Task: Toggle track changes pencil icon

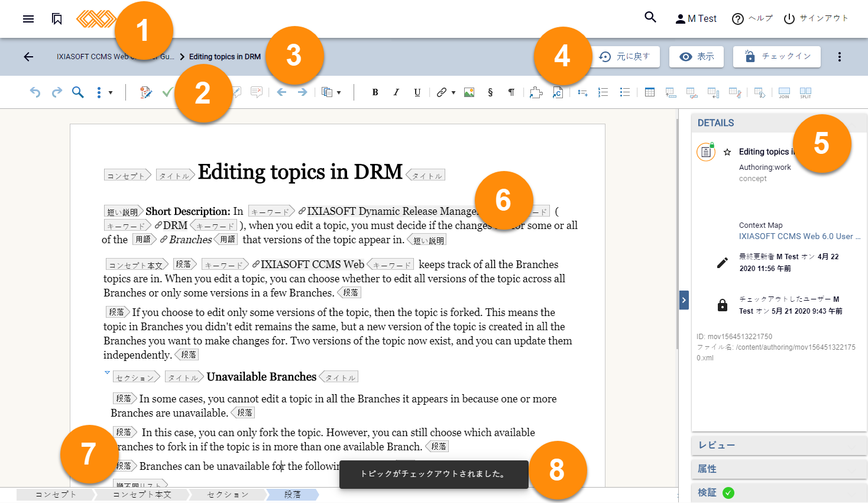Action: pos(145,92)
